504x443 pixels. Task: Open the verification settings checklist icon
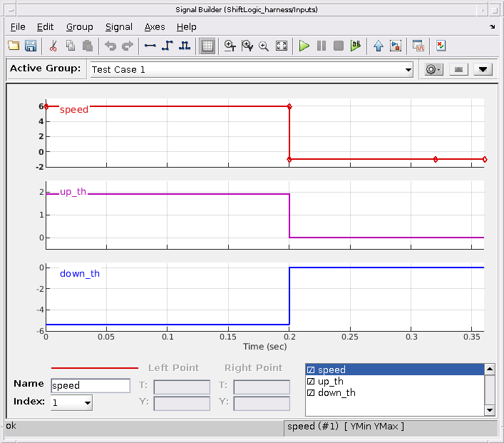point(441,46)
